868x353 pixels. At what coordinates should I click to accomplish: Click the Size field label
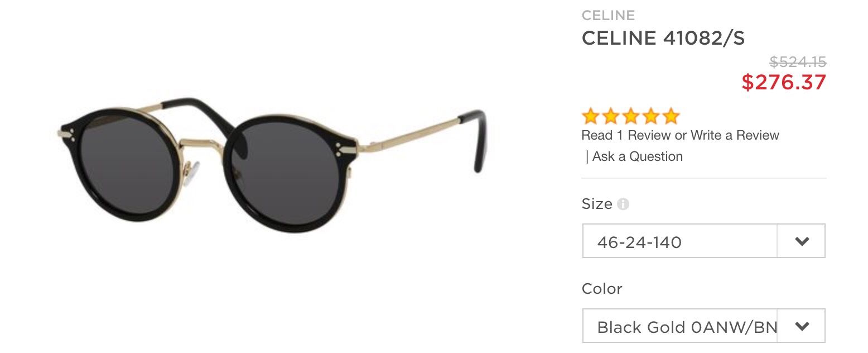coord(597,204)
